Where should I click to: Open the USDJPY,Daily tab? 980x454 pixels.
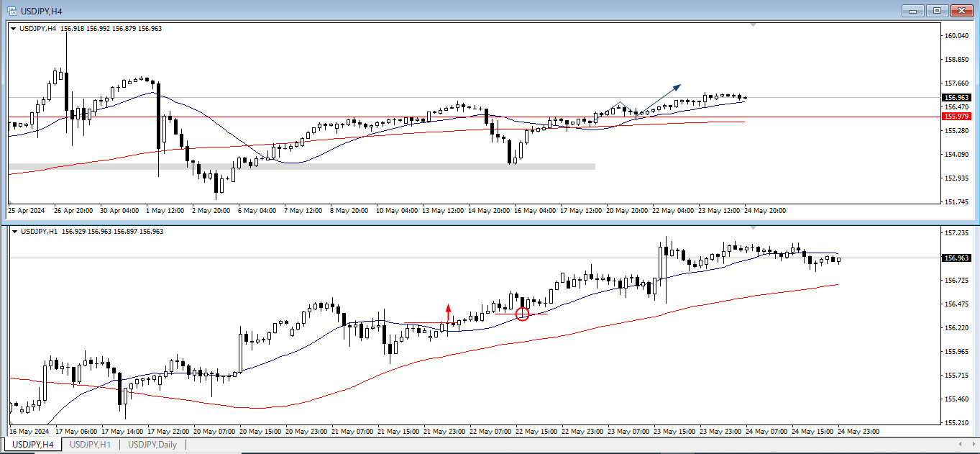(152, 445)
